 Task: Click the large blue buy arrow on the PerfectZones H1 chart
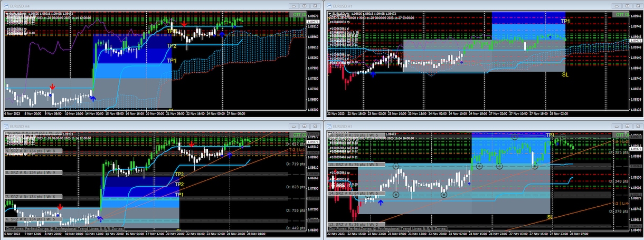380,203
